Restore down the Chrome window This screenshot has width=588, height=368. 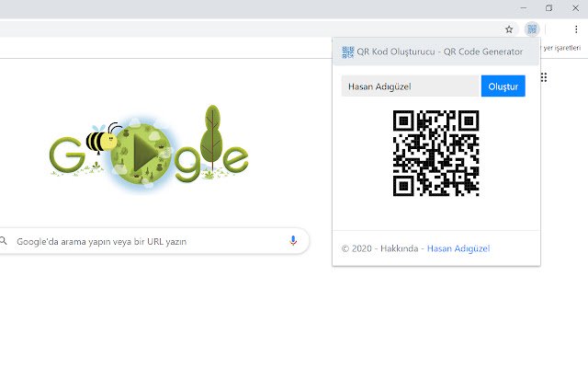549,8
